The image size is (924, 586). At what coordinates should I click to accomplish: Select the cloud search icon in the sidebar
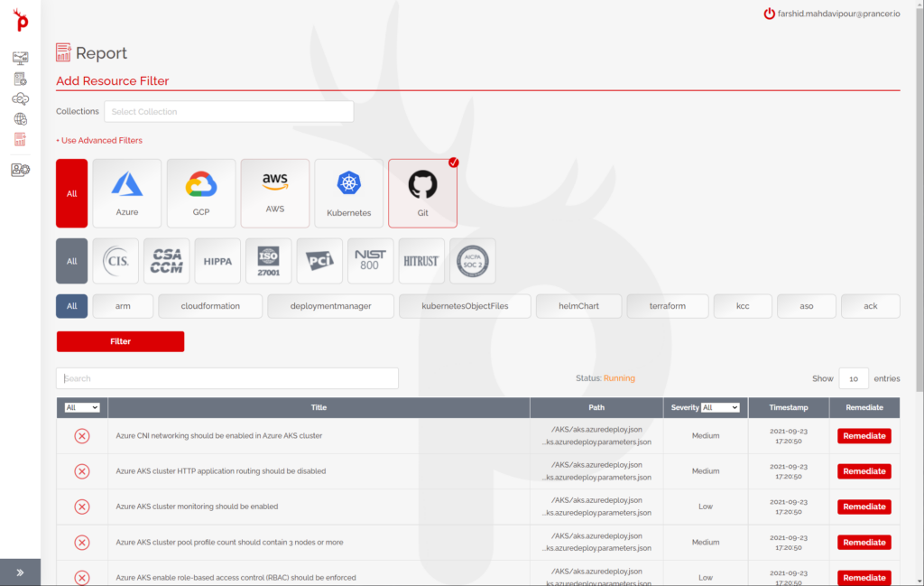pyautogui.click(x=20, y=98)
